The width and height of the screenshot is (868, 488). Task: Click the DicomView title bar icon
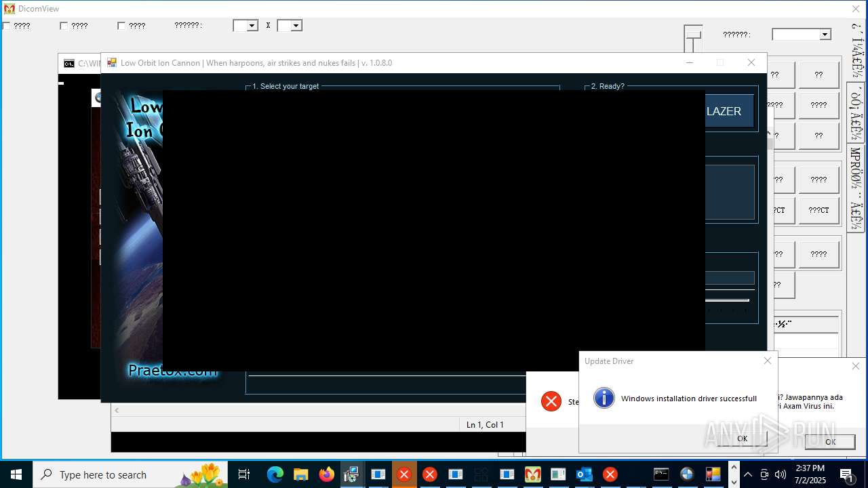click(x=9, y=9)
